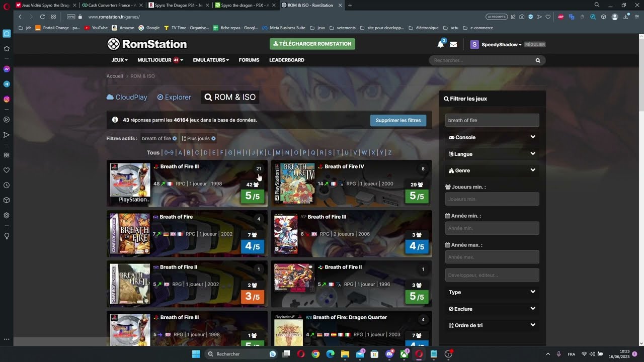This screenshot has width=644, height=362.
Task: Switch to the Explorer tab
Action: coord(174,97)
